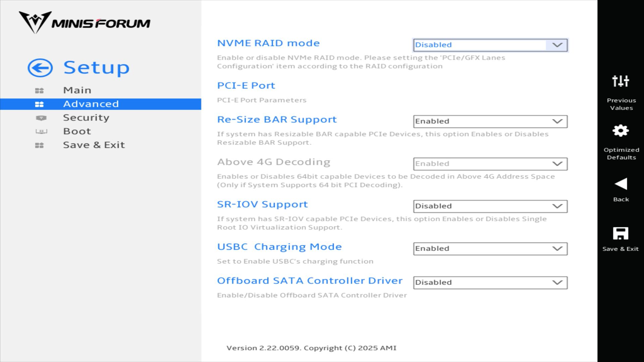
Task: Click the Previous Values sliders icon
Action: coord(621,81)
